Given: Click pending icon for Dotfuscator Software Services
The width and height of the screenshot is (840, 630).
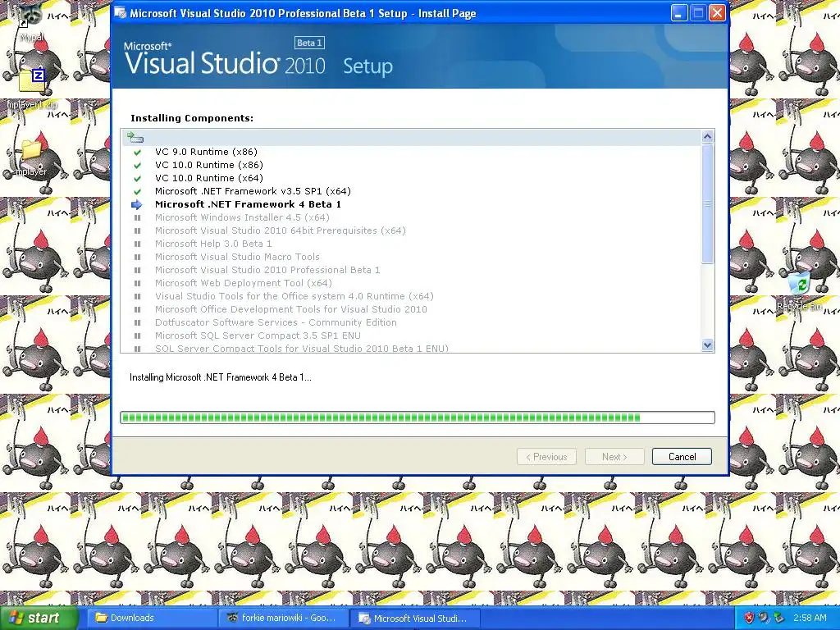Looking at the screenshot, I should coord(137,322).
